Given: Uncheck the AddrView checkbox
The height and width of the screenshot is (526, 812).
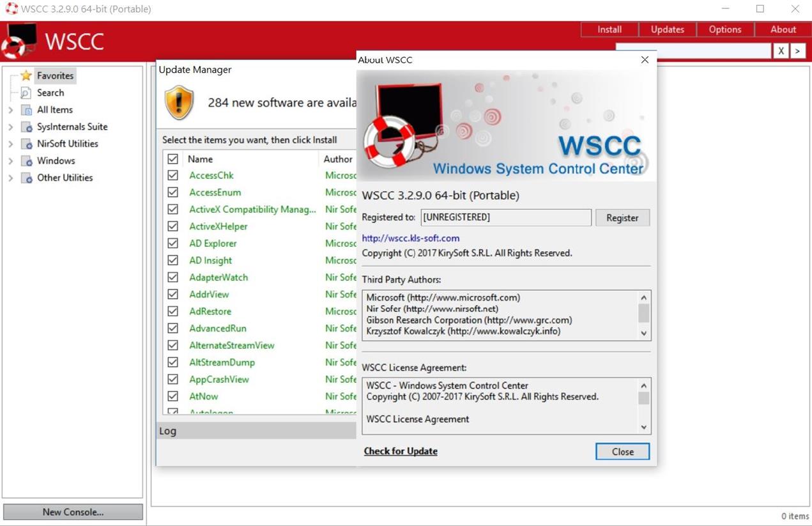Looking at the screenshot, I should (x=172, y=294).
